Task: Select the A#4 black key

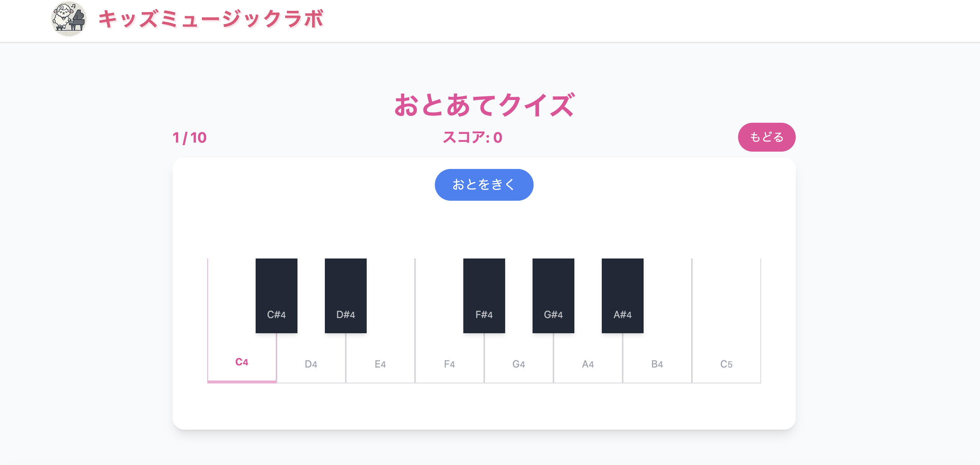Action: click(x=622, y=296)
